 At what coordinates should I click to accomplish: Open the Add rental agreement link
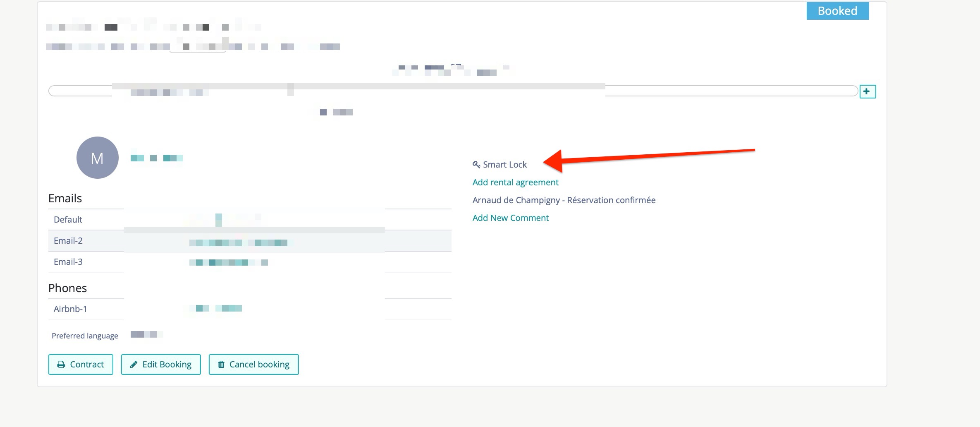point(515,182)
